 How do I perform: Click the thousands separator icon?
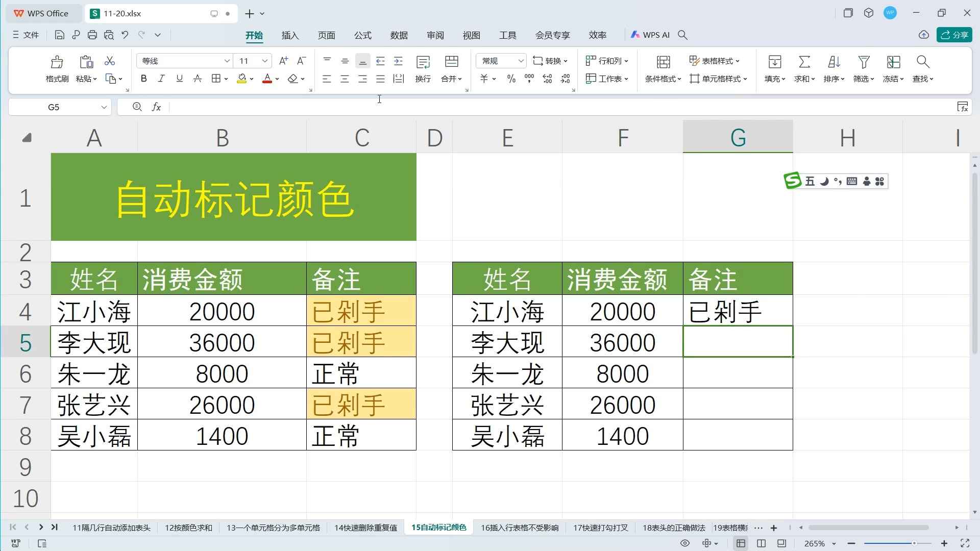[x=529, y=79]
